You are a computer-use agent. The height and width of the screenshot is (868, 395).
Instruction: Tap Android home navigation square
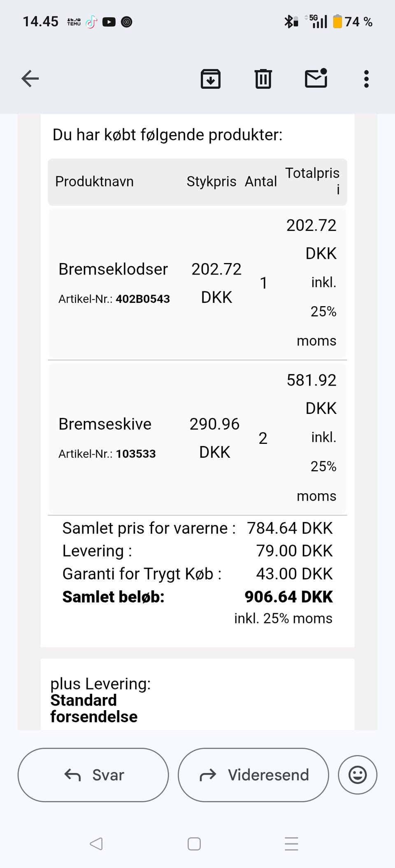tap(194, 844)
